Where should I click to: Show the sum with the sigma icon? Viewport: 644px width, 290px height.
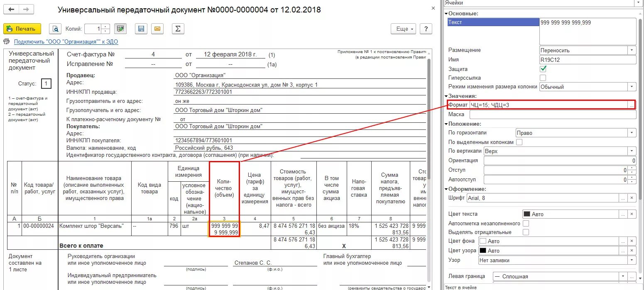[178, 29]
